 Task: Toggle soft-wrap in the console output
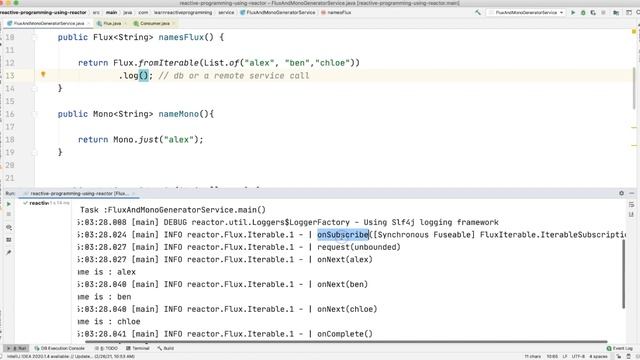(631, 204)
